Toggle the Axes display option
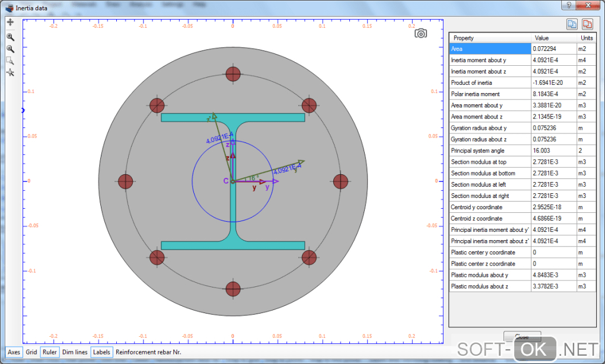This screenshot has width=605, height=364. coord(14,352)
